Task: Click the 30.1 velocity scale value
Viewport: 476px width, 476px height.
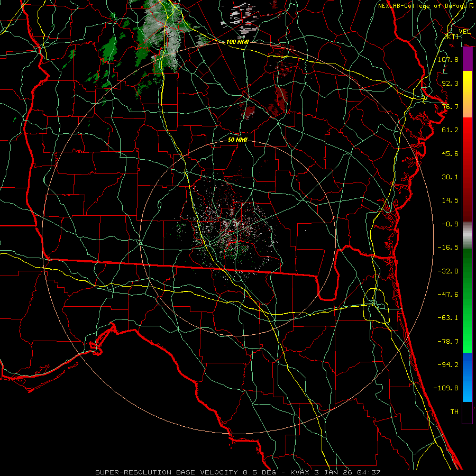Action: pos(450,177)
